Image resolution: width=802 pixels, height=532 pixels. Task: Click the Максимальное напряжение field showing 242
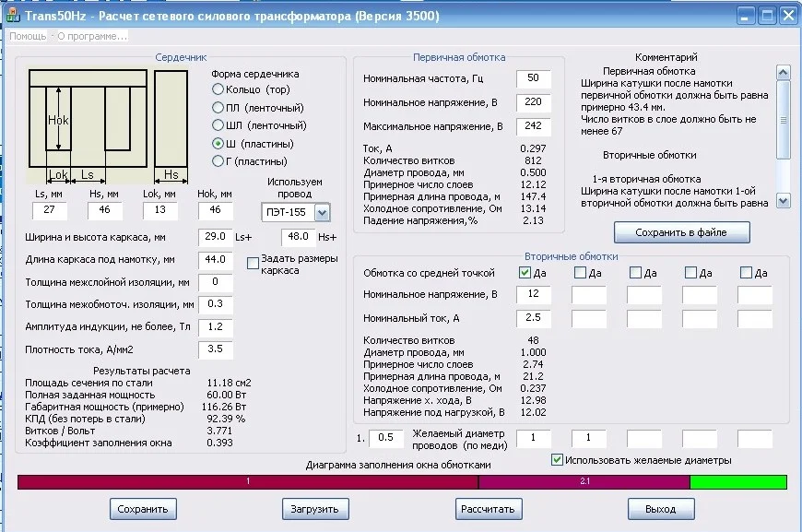tap(534, 126)
